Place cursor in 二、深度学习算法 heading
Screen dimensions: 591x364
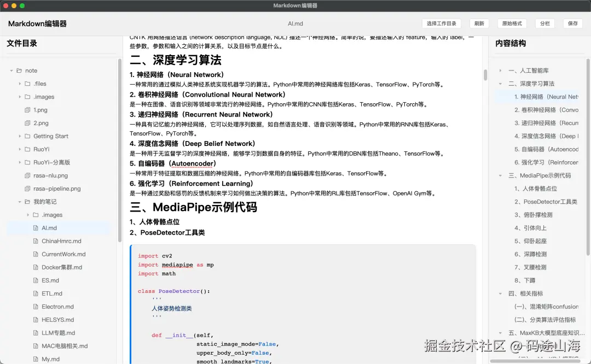coord(175,60)
